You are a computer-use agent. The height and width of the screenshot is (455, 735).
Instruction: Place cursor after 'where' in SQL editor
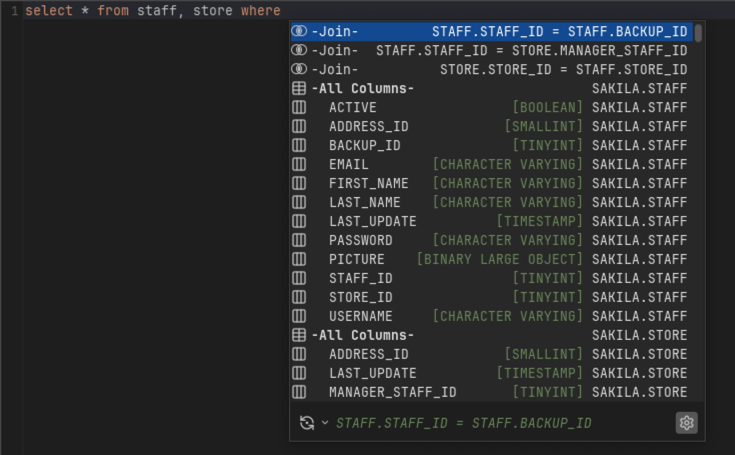click(x=282, y=11)
